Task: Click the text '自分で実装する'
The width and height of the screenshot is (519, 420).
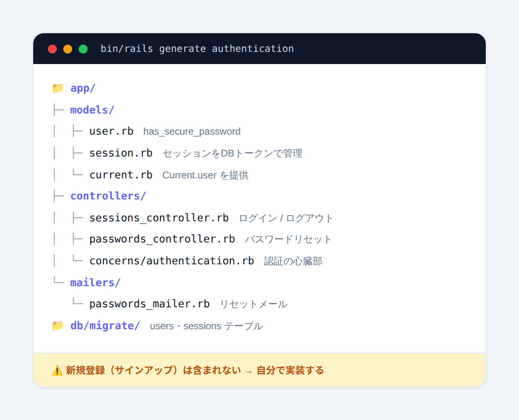Action: (290, 370)
